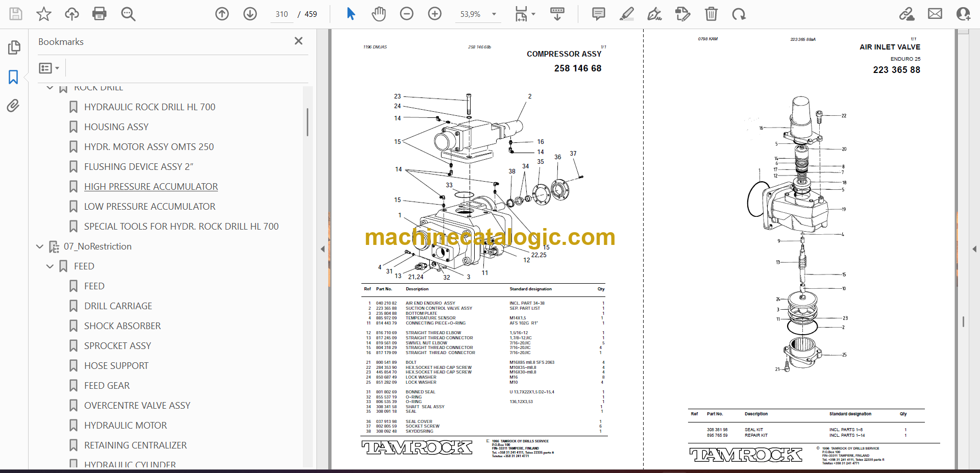This screenshot has height=473, width=980.
Task: Open the RETAINING CENTRALIZER bookmark
Action: pos(135,445)
